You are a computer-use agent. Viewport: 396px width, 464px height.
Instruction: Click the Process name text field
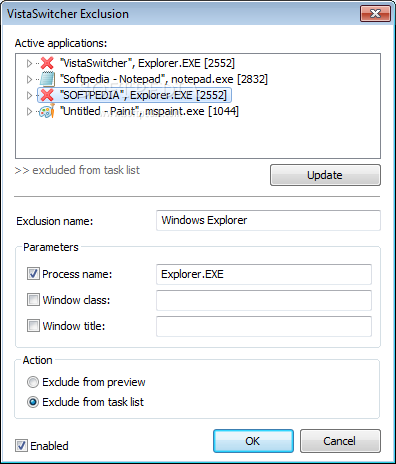[x=264, y=274]
